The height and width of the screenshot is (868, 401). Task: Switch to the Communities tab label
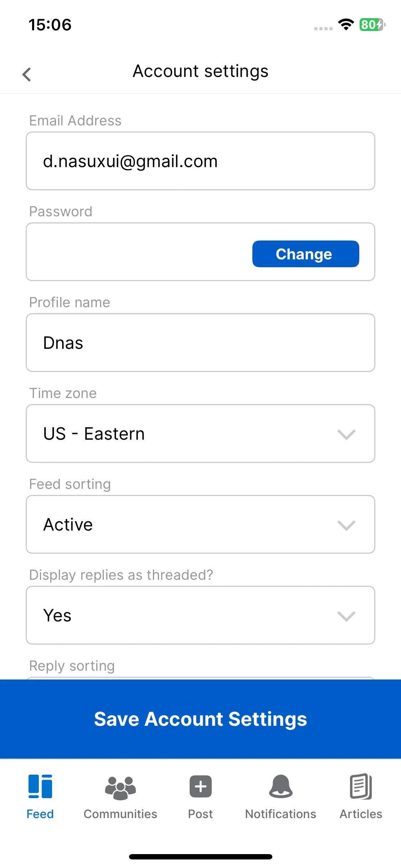point(120,814)
